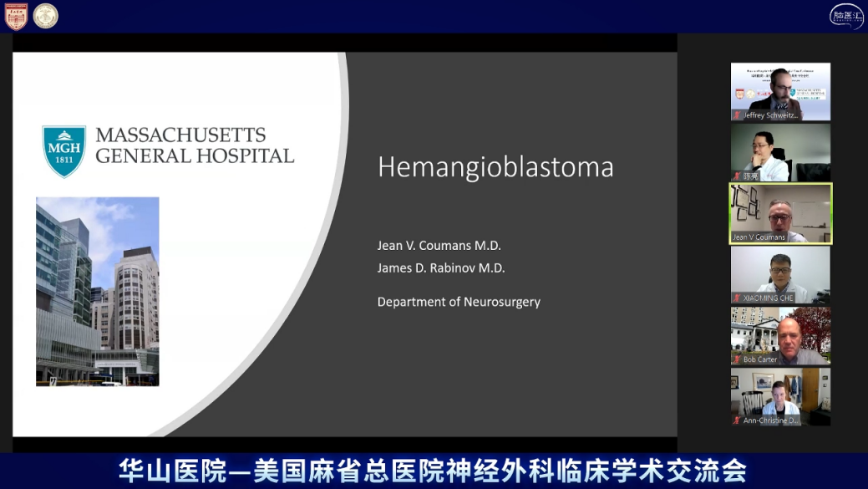868x489 pixels.
Task: Select Jean V Coumans active speaker video
Action: pyautogui.click(x=780, y=214)
